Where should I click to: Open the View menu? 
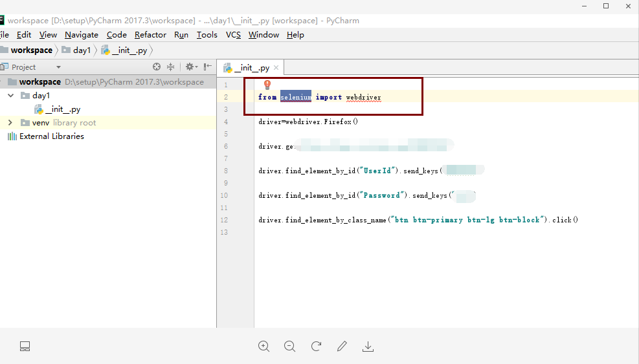pyautogui.click(x=48, y=35)
